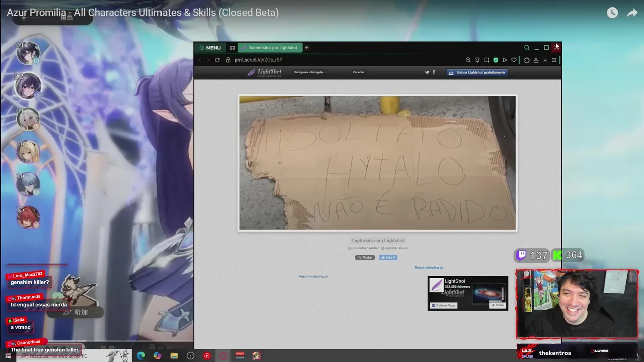Open a new browser tab

[x=306, y=48]
